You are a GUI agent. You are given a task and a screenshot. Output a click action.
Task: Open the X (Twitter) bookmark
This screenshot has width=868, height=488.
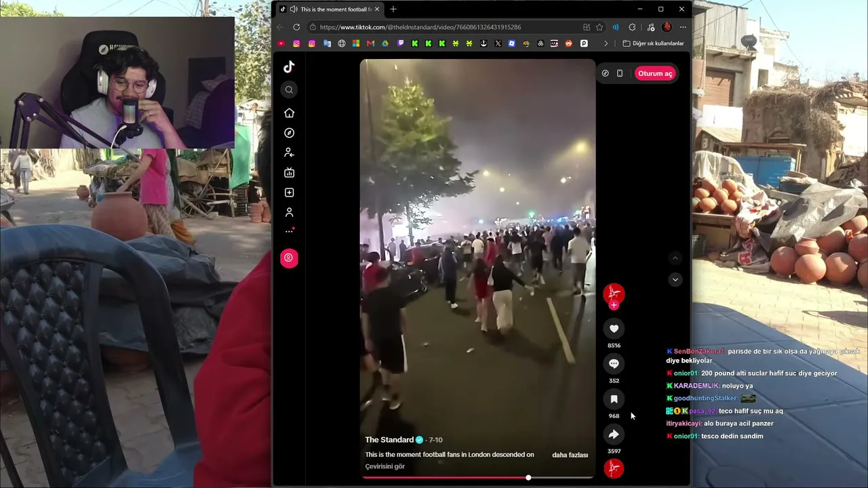[498, 43]
